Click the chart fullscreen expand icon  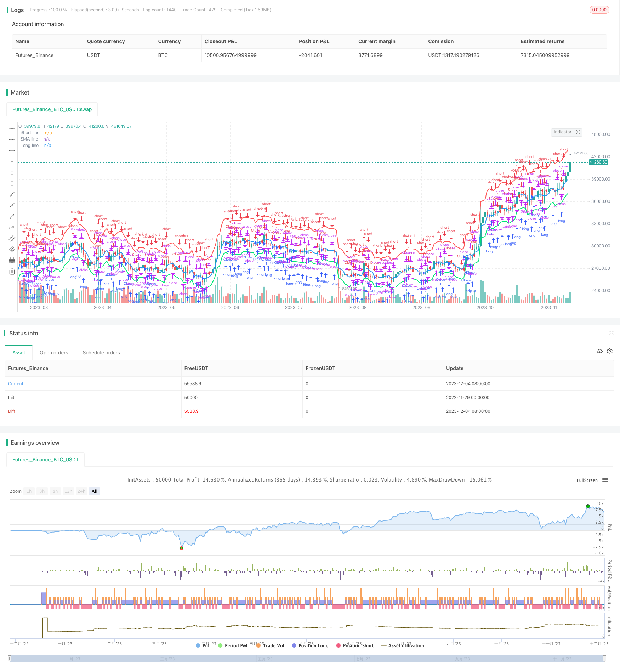[x=578, y=132]
